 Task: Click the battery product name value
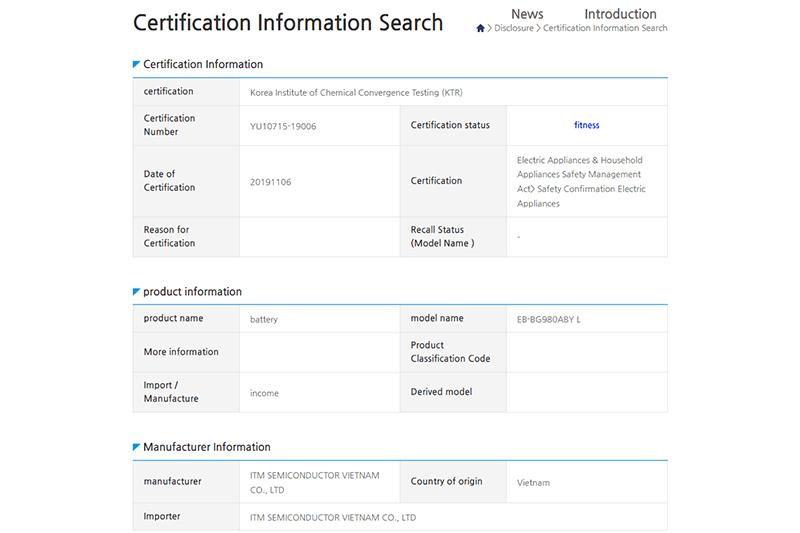click(264, 319)
